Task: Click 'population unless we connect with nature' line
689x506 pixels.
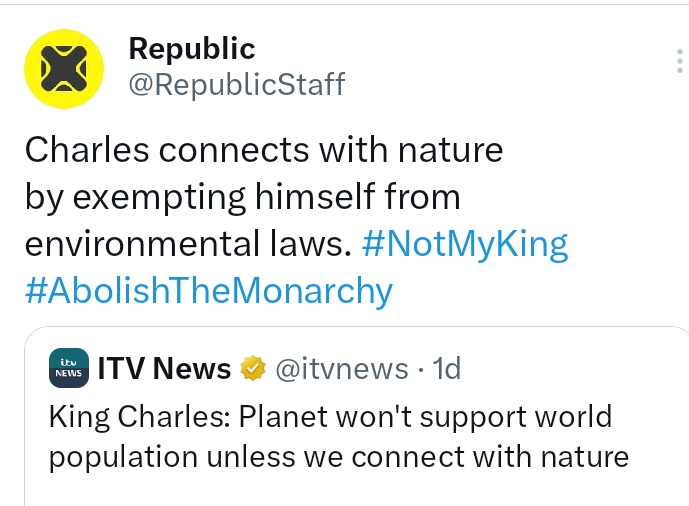Action: tap(339, 457)
